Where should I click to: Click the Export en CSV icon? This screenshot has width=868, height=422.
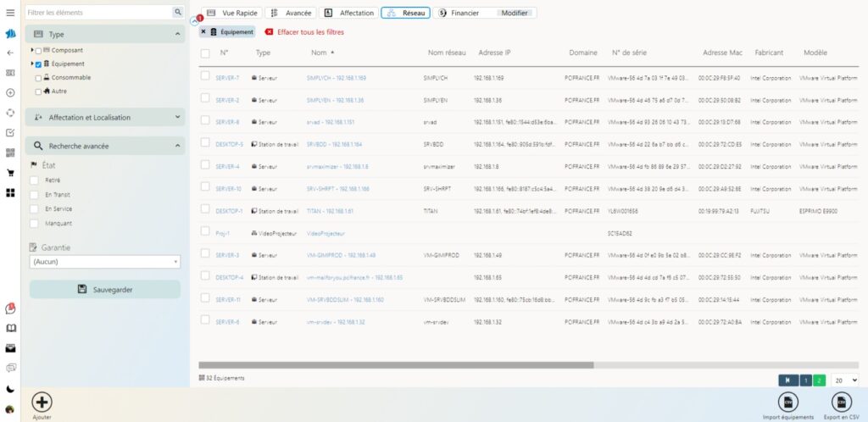[842, 402]
